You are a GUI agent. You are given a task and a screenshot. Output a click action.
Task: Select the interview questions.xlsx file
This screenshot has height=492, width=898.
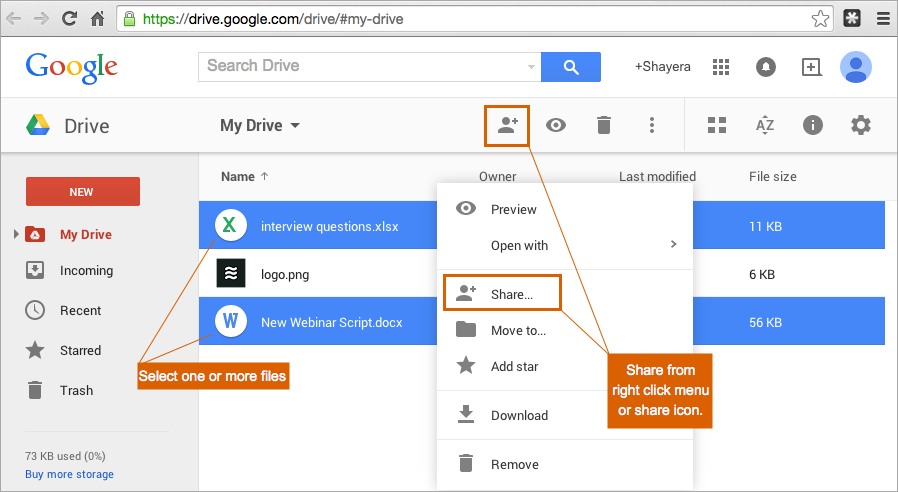point(329,227)
